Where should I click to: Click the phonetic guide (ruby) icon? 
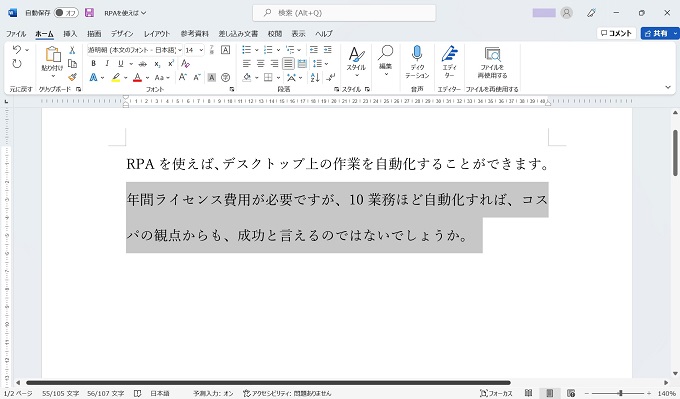click(x=212, y=49)
